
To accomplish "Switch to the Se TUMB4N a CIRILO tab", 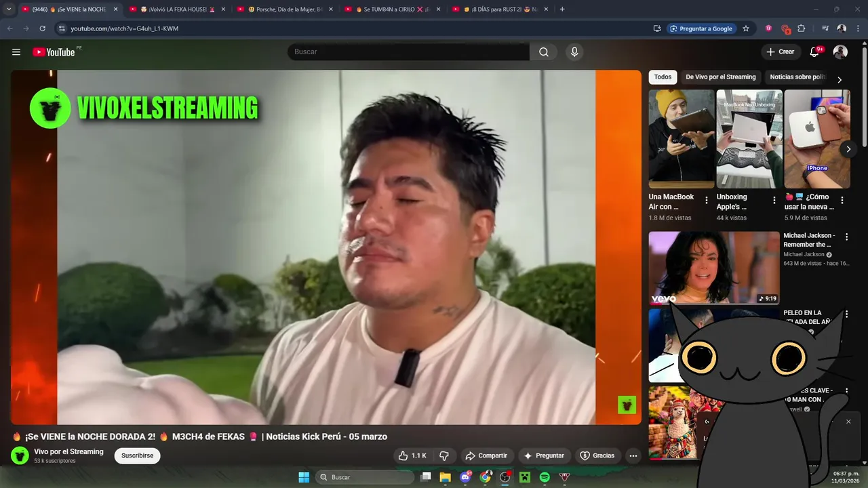I will pos(391,9).
